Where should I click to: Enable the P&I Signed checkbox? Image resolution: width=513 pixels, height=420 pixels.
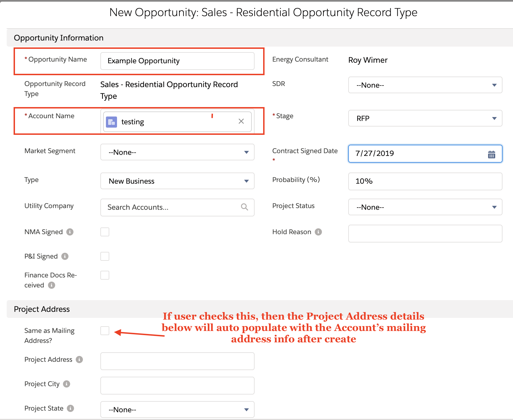point(105,256)
